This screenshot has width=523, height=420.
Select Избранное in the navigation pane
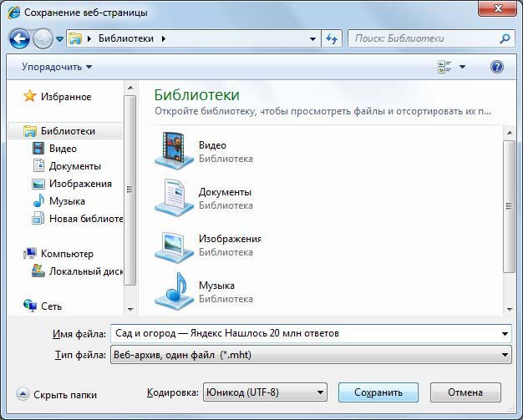[x=66, y=97]
